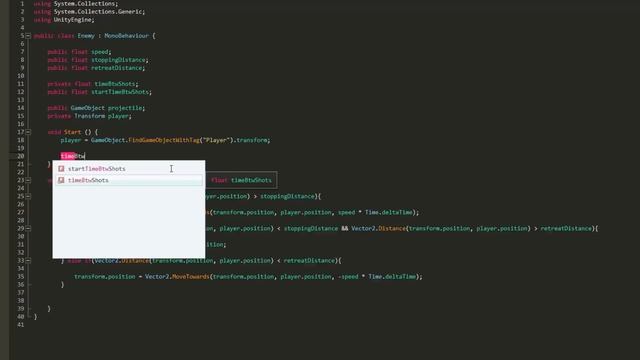Collapse the fold marker on line 23
This screenshot has height=360, width=640.
click(x=28, y=180)
